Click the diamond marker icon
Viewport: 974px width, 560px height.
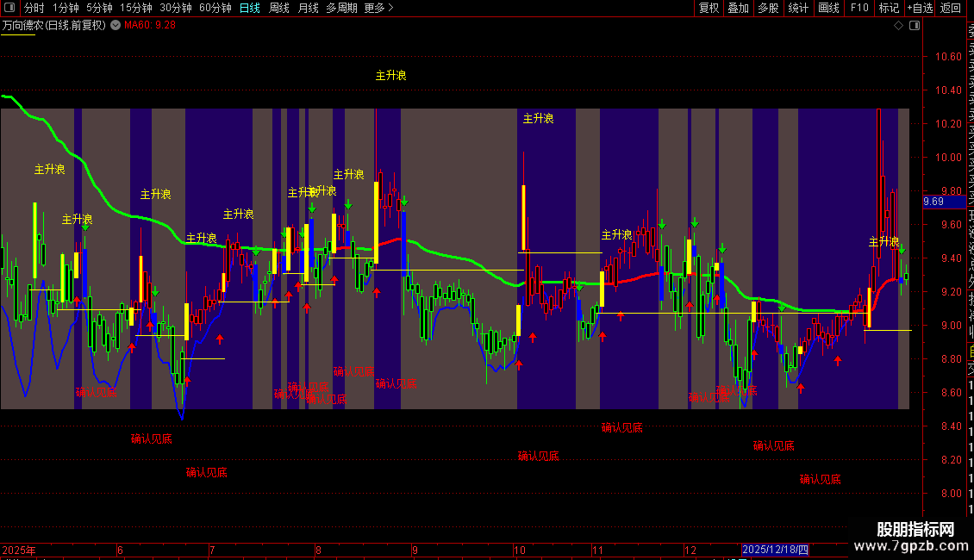click(x=898, y=26)
